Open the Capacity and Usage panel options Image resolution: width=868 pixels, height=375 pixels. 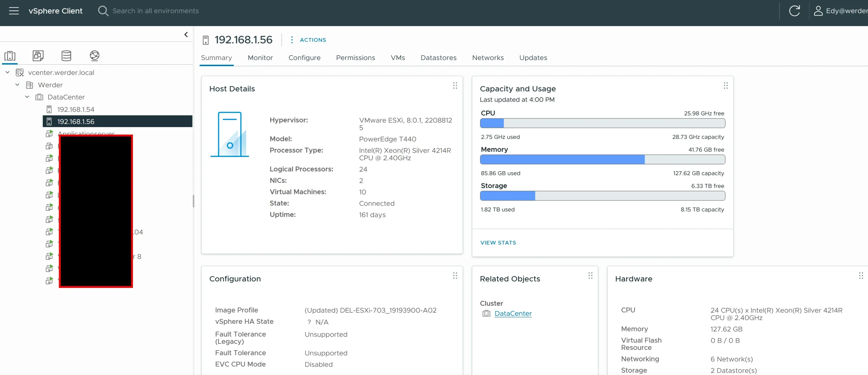click(x=726, y=86)
